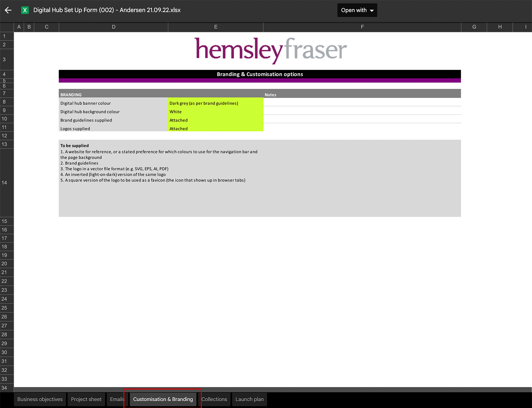Click the line about square favicon logo
This screenshot has height=408, width=532.
point(153,180)
